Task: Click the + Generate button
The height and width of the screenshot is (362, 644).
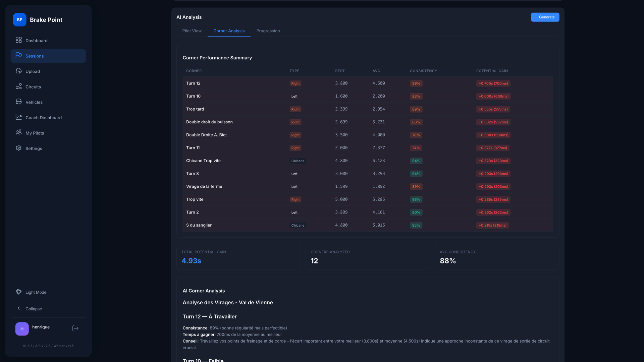Action: tap(545, 17)
